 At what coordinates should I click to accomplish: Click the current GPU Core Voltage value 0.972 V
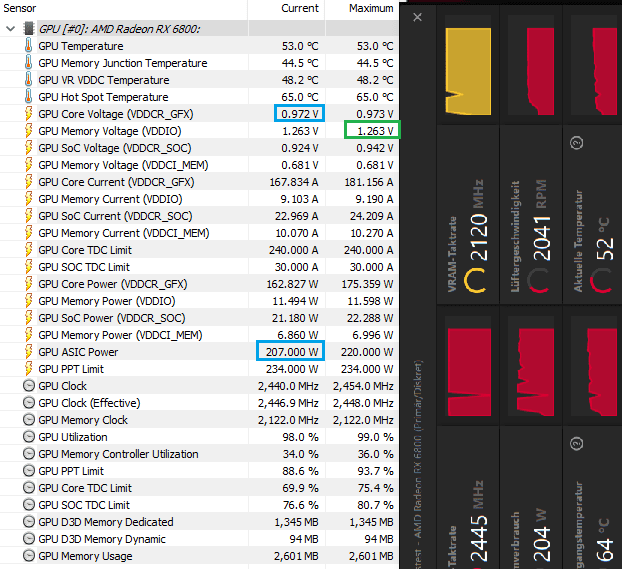click(x=299, y=113)
